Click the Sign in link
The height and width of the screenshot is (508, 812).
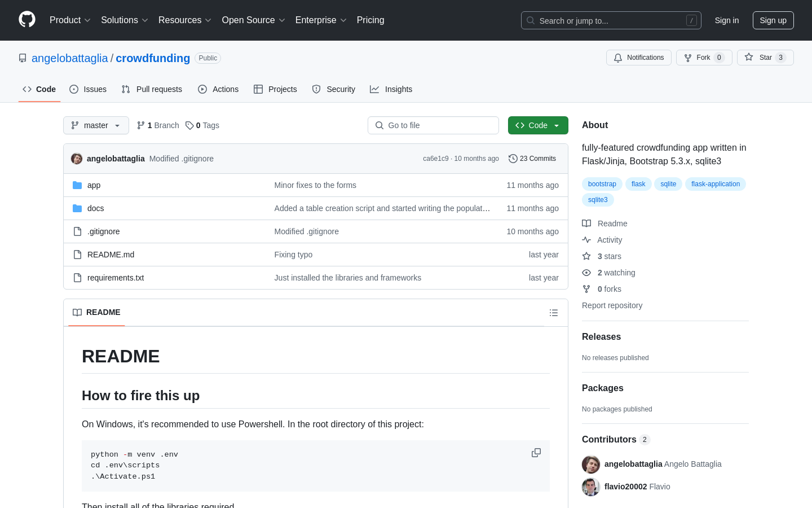click(726, 20)
